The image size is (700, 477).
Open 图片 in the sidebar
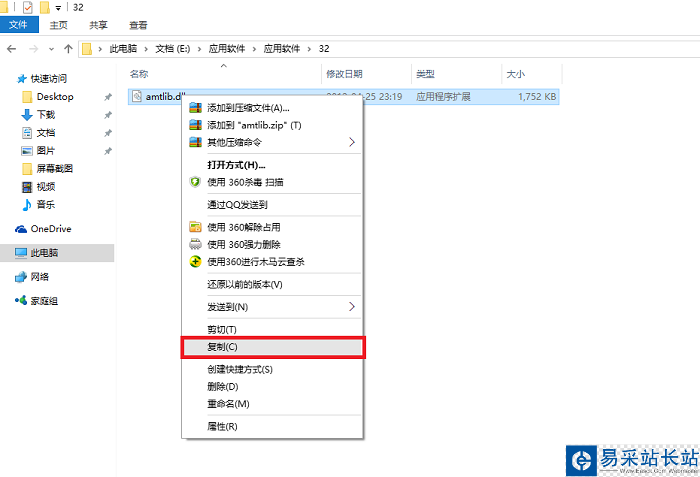[46, 151]
